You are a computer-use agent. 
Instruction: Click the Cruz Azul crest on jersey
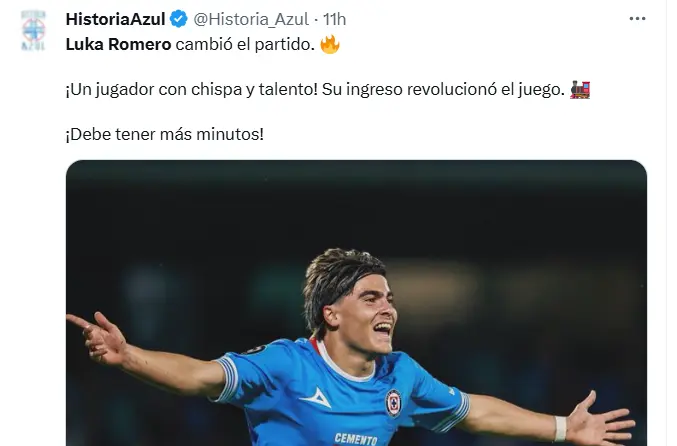pyautogui.click(x=393, y=403)
